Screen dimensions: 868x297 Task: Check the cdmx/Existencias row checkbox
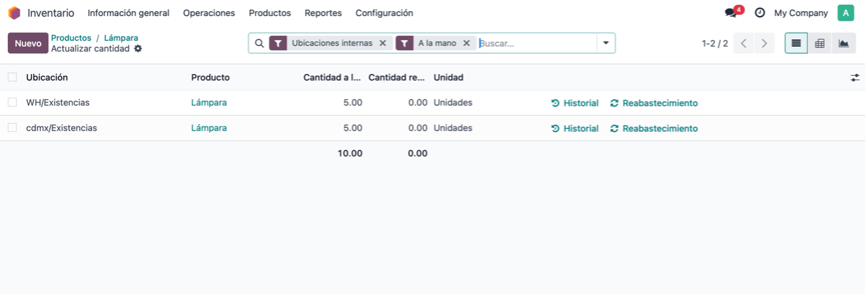12,128
